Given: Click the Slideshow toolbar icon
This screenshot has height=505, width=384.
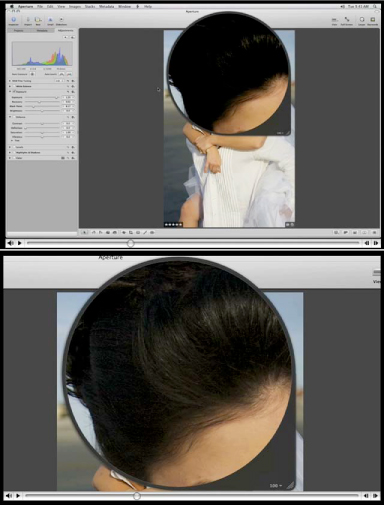Looking at the screenshot, I should [x=61, y=20].
